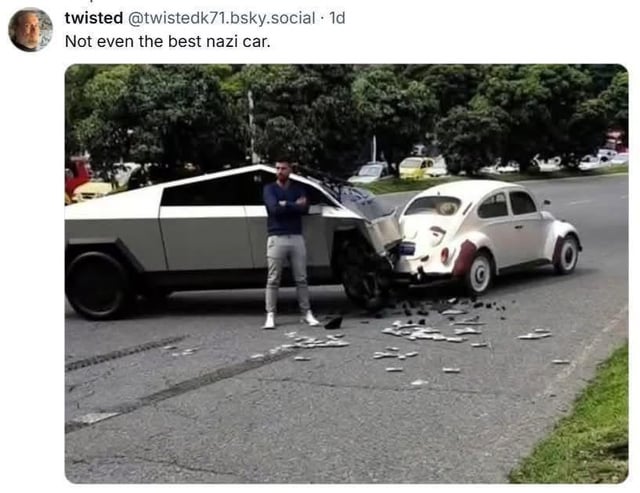Select the "Not even the best nazi car." text
Viewport: 640px width, 493px height.
(167, 41)
